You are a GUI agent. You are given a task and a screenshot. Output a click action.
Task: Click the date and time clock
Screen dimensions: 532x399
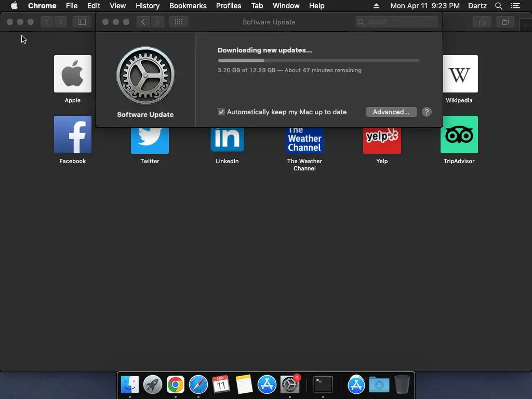425,6
